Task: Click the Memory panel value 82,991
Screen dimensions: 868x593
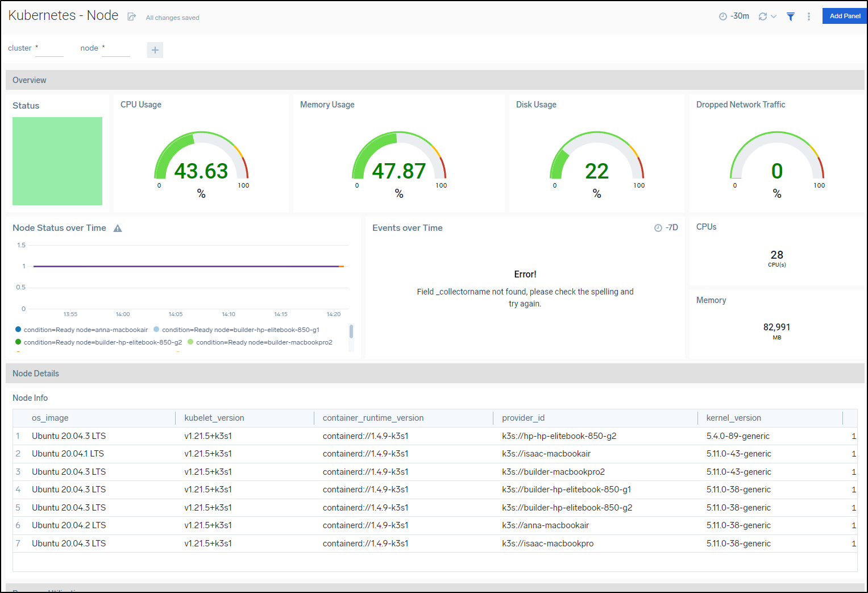Action: [776, 327]
